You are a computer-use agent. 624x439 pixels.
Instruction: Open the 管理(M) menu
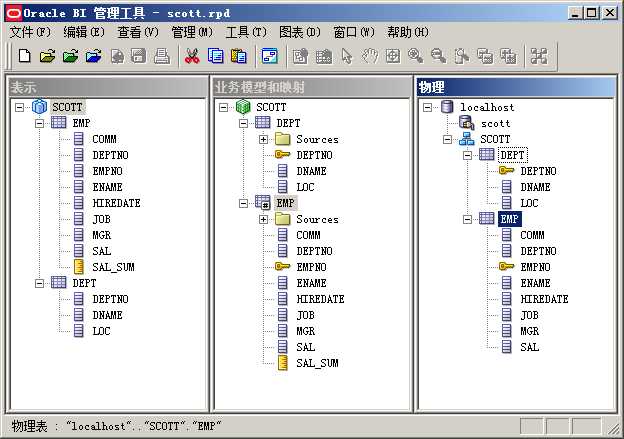pos(192,32)
